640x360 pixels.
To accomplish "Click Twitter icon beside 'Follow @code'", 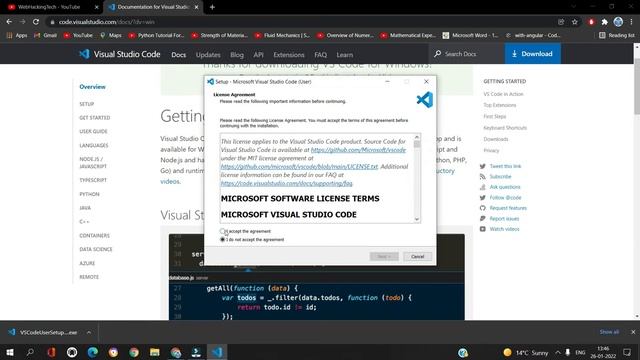I will 482,198.
